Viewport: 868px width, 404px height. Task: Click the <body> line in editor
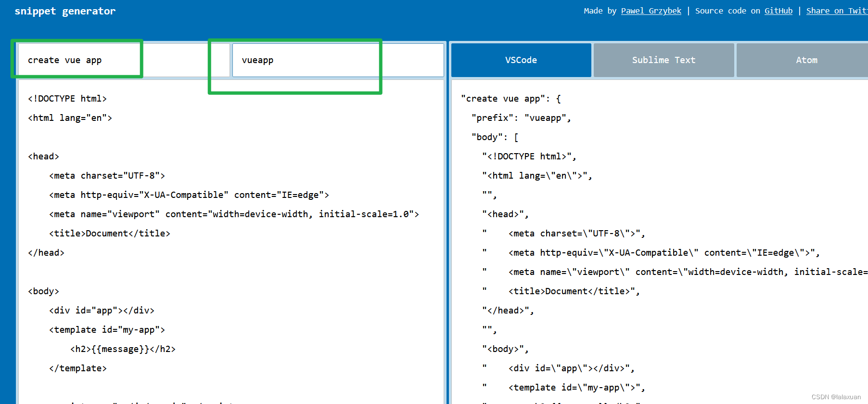[43, 291]
